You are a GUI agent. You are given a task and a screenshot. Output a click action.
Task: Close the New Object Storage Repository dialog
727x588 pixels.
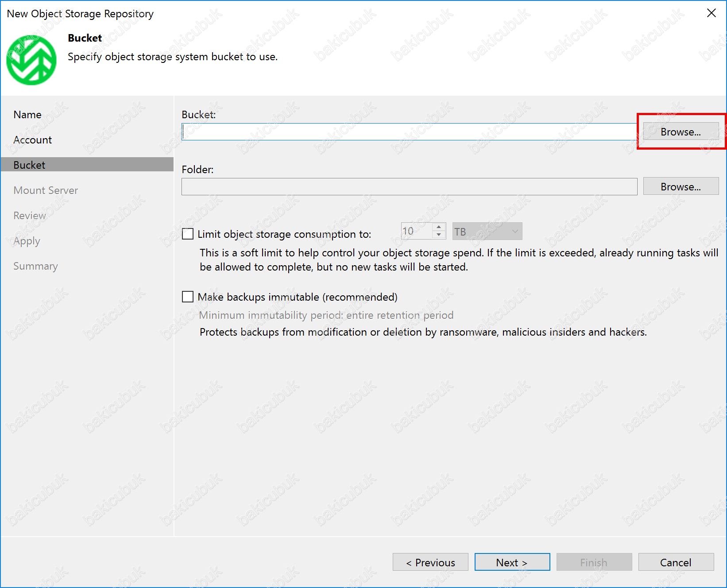click(x=711, y=13)
